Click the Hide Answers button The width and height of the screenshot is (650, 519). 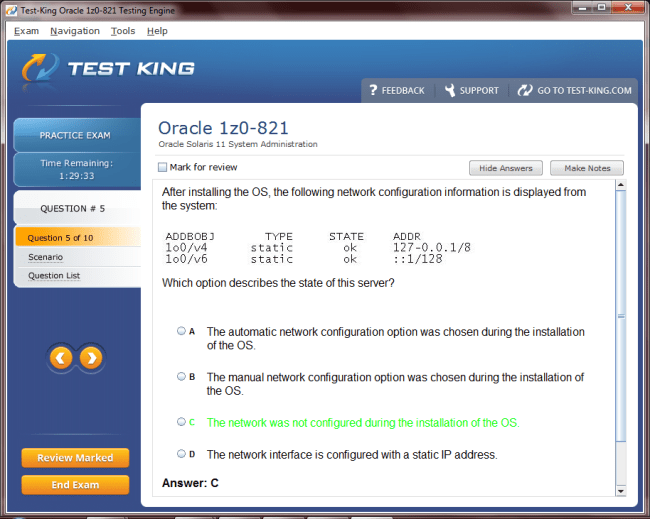tap(506, 168)
